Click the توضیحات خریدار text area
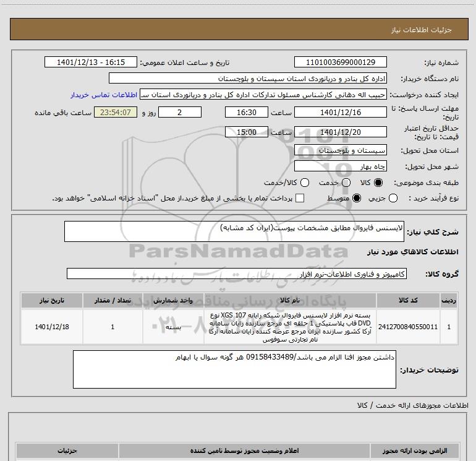This screenshot has width=476, height=461. click(x=234, y=369)
